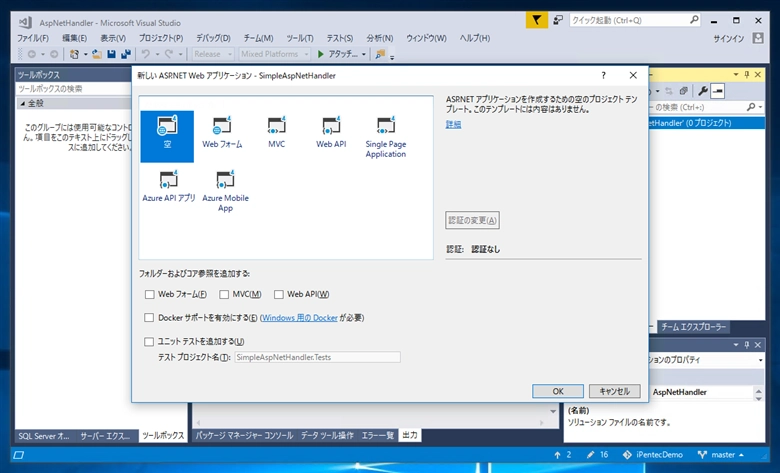Viewport: 780px width, 473px height.
Task: Click the New Project toolbar icon
Action: [x=74, y=54]
